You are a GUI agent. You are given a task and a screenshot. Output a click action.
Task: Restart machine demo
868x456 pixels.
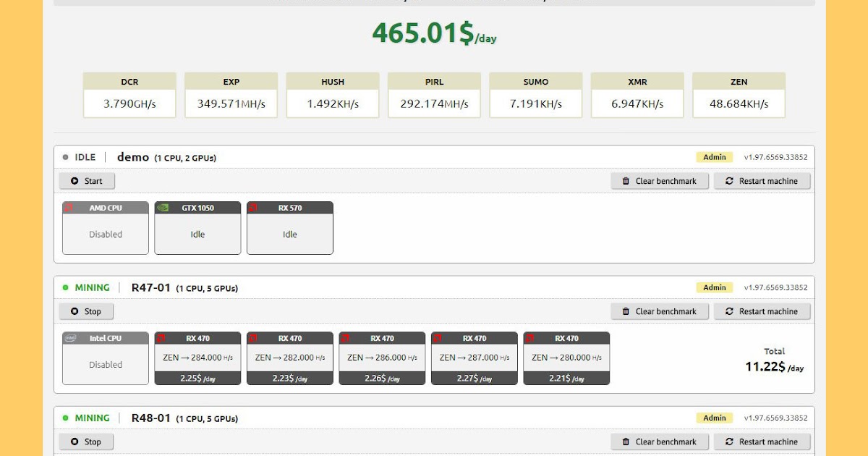[762, 181]
